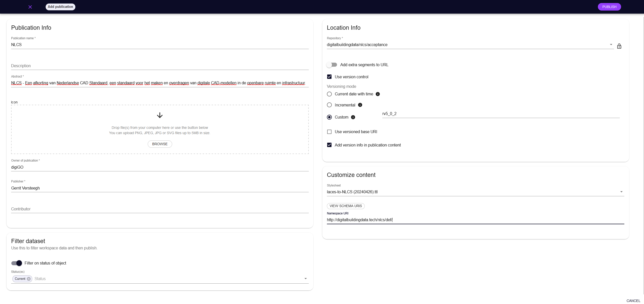Remove the Current status chip
Screen dimensions: 644x304
click(29, 279)
